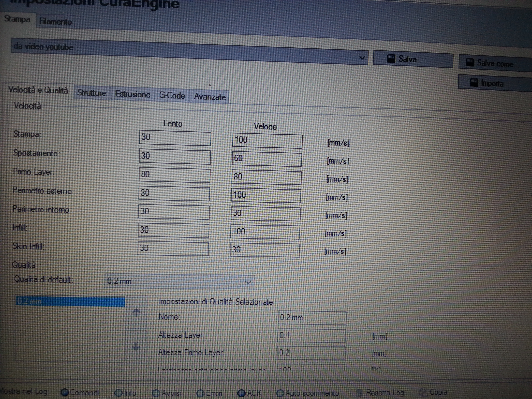Click the Importa button icon
532x399 pixels.
(x=473, y=82)
